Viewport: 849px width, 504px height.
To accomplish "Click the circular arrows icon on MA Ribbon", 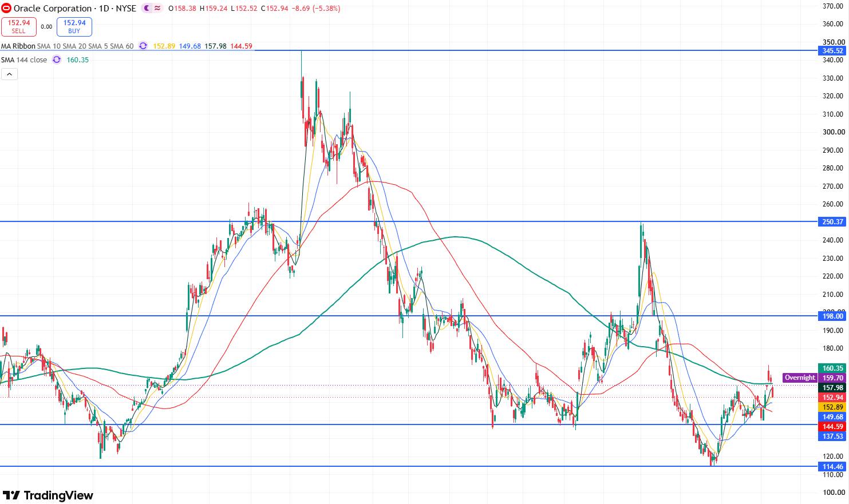I will [143, 46].
